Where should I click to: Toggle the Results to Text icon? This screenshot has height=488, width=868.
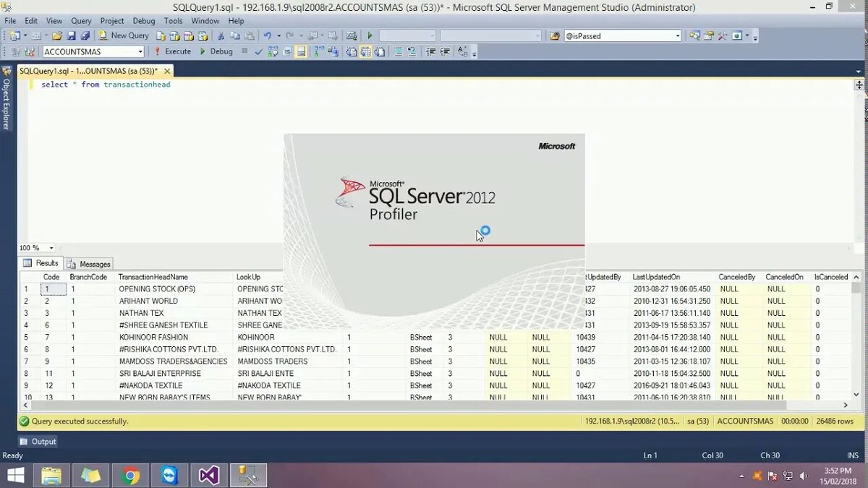pos(351,51)
